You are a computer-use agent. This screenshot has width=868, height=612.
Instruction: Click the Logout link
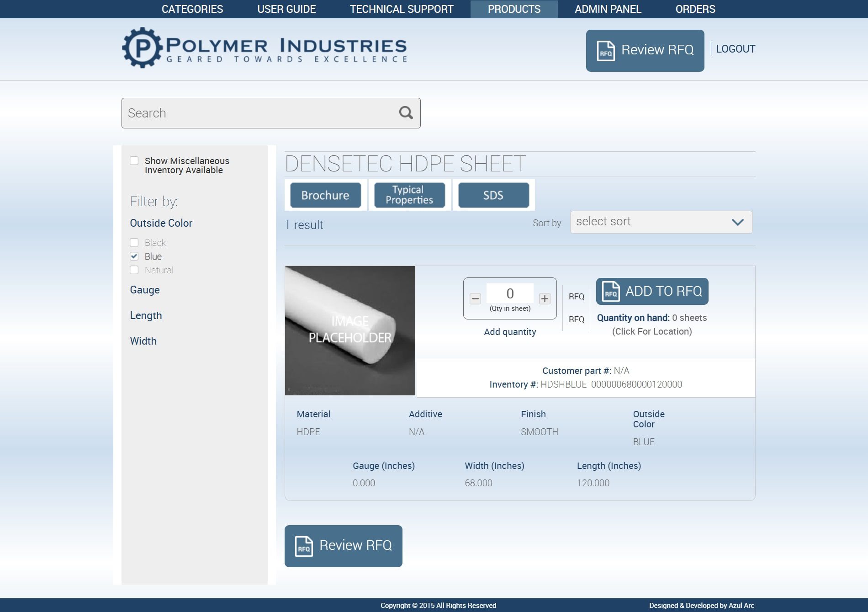(x=735, y=49)
